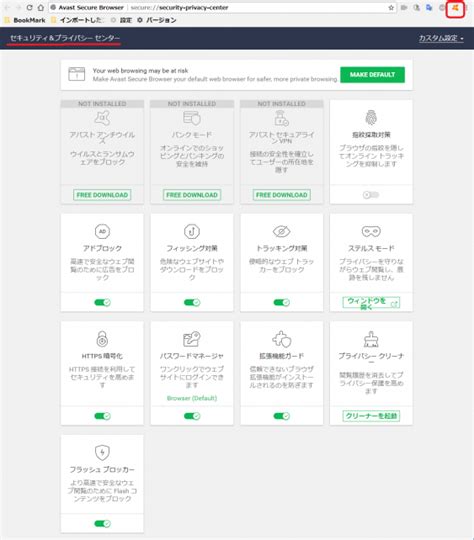Enable the 指紋採取対策 toggle
This screenshot has height=540, width=474.
pos(371,195)
